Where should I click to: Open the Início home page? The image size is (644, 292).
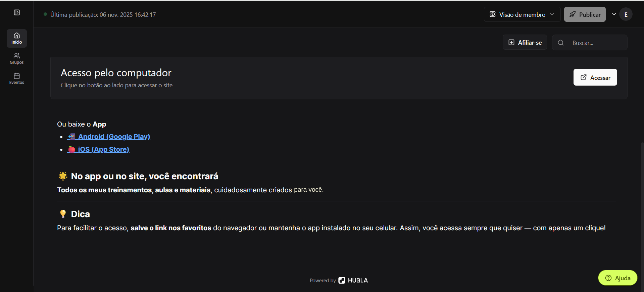coord(17,38)
